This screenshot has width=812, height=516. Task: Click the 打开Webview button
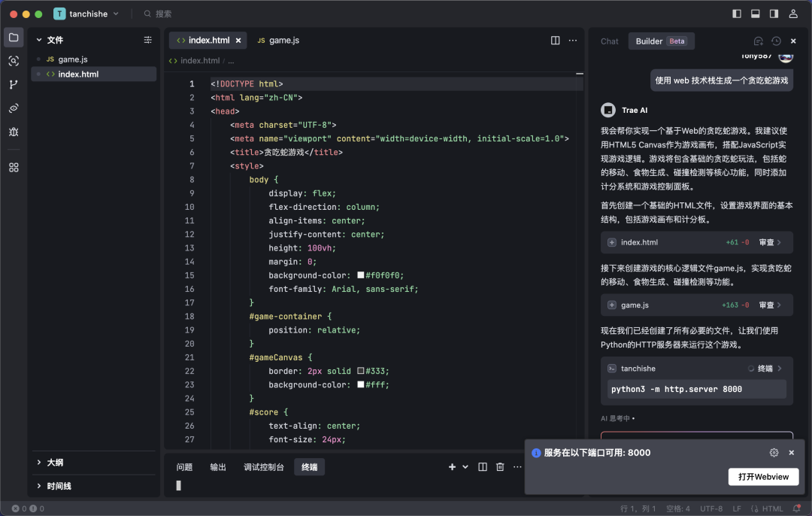[x=763, y=477]
